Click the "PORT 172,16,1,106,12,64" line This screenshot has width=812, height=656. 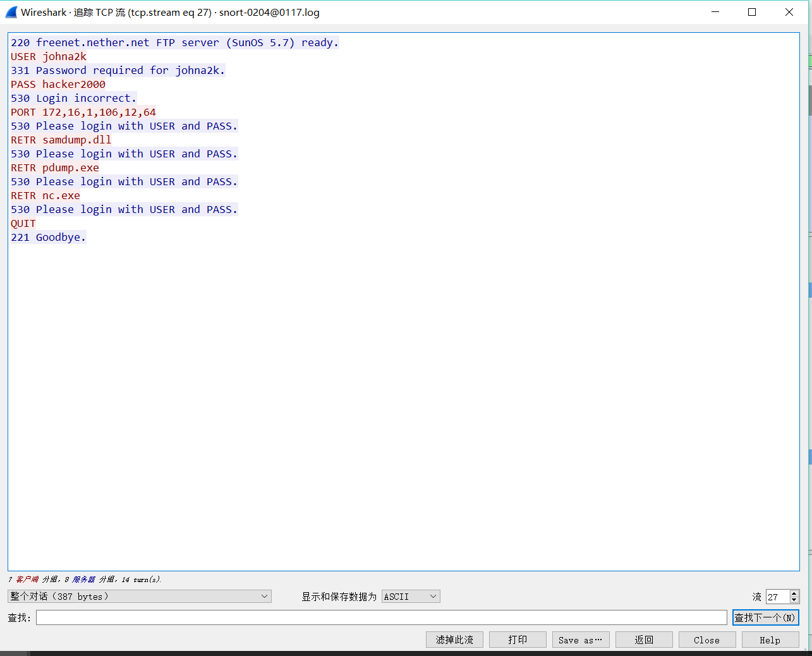[83, 112]
